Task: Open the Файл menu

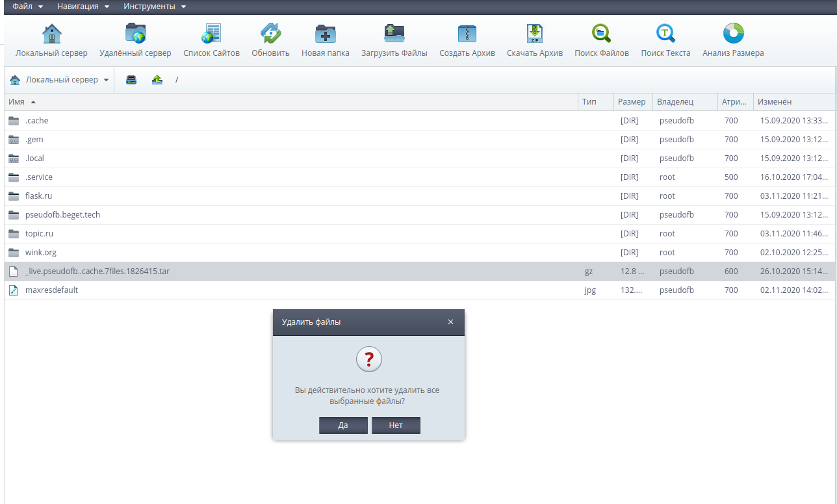Action: (27, 6)
